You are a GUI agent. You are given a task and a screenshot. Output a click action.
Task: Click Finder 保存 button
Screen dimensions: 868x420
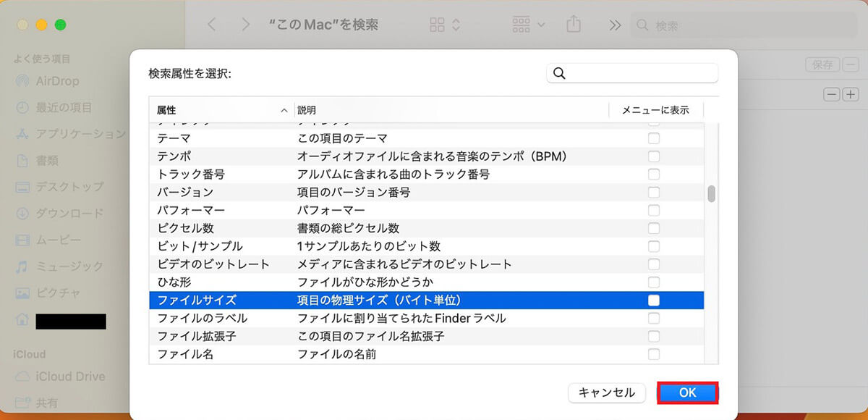pyautogui.click(x=822, y=64)
